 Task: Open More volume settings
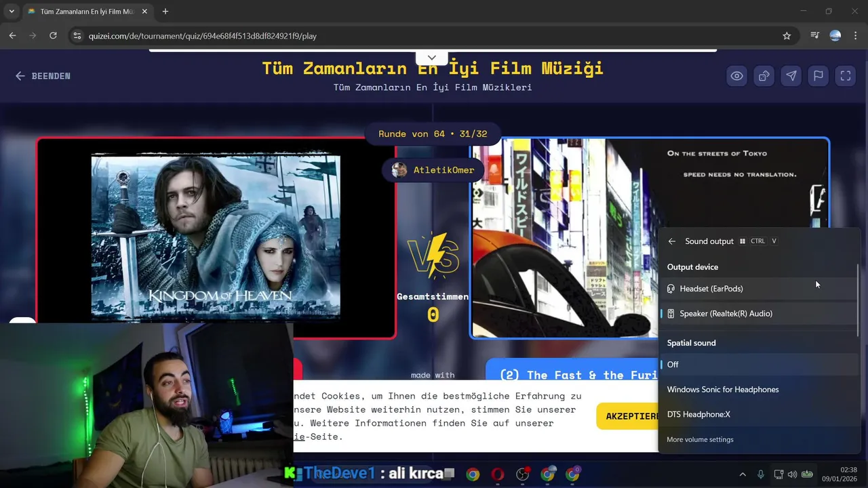click(x=700, y=440)
